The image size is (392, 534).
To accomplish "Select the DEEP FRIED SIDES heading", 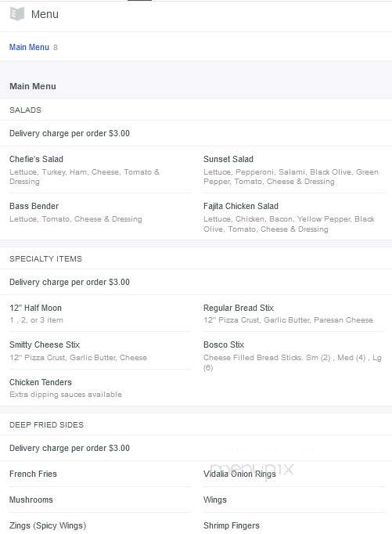I will click(x=46, y=424).
